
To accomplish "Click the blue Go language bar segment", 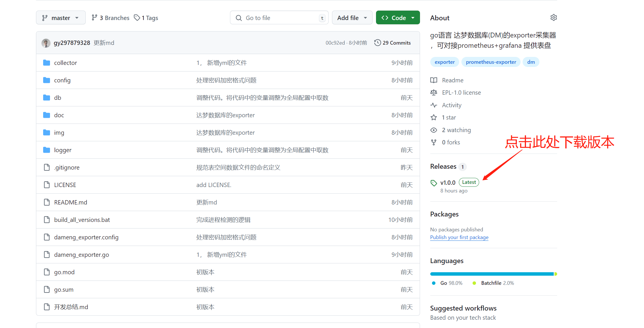I will pos(491,274).
